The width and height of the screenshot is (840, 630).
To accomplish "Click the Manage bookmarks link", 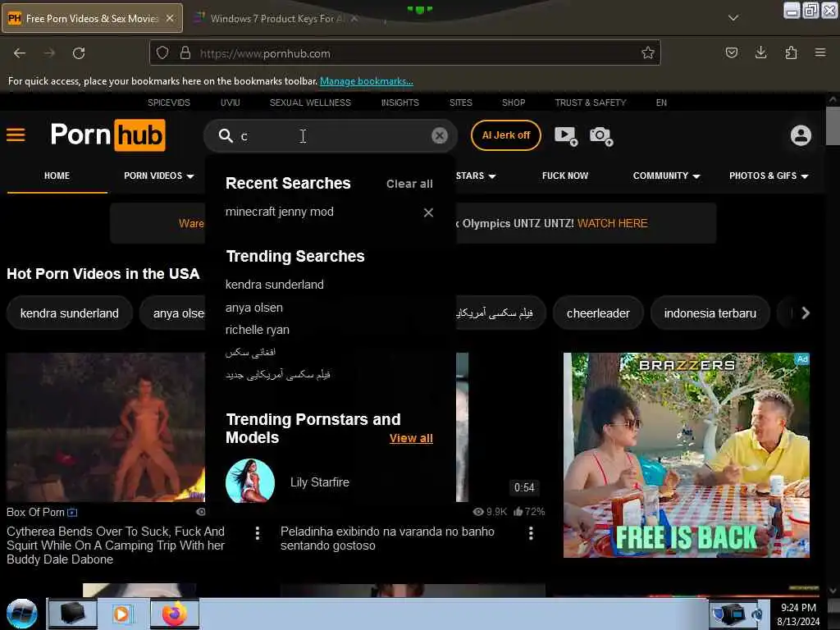I will (367, 81).
